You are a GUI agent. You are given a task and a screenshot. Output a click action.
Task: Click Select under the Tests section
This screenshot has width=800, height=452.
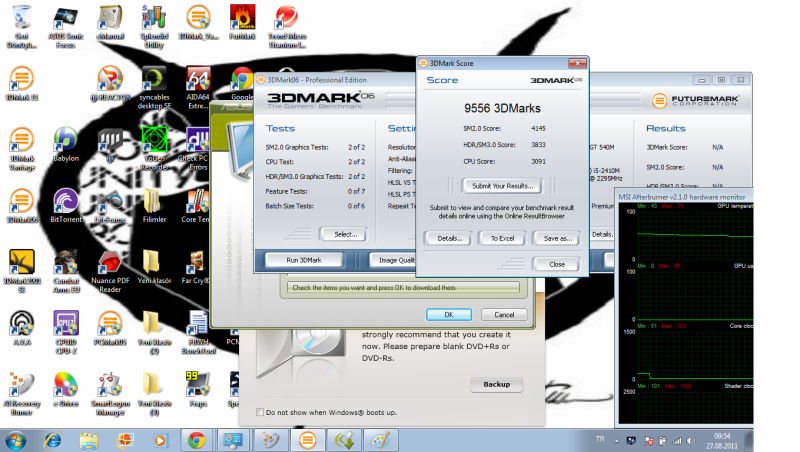pyautogui.click(x=345, y=235)
